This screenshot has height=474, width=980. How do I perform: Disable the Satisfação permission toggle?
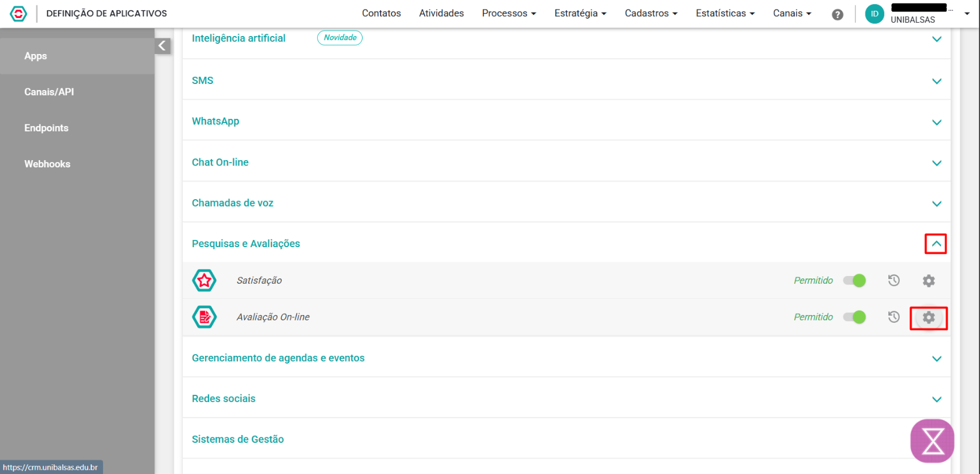point(855,280)
